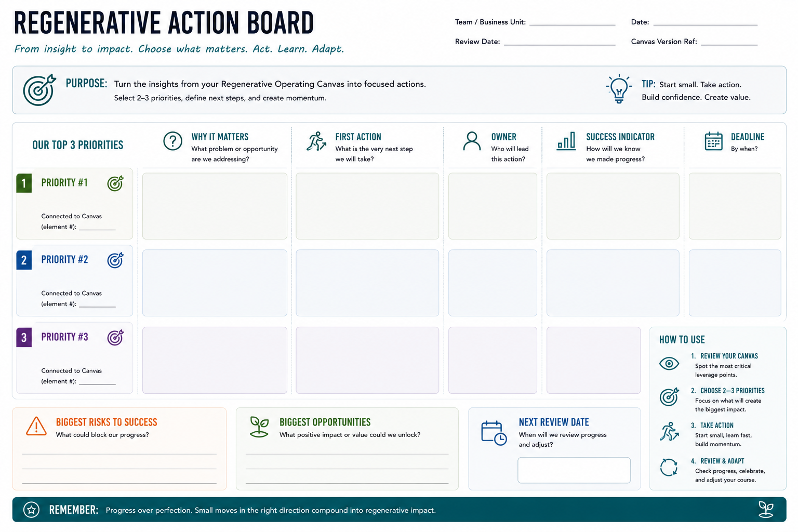Click the Team / Business Unit field line
The height and width of the screenshot is (532, 798).
click(572, 24)
